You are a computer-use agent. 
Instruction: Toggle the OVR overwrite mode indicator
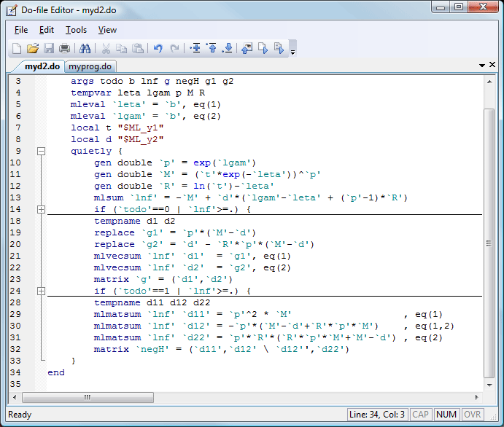pyautogui.click(x=471, y=415)
